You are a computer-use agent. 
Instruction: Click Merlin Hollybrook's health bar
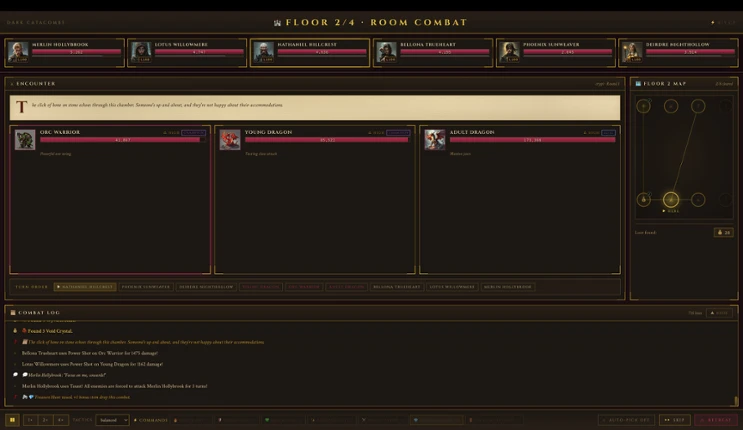coord(76,52)
